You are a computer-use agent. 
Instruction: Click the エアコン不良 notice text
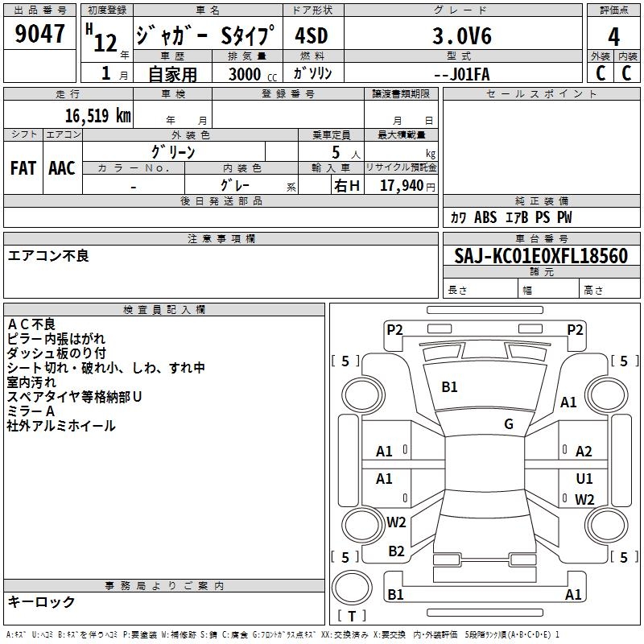pyautogui.click(x=48, y=256)
